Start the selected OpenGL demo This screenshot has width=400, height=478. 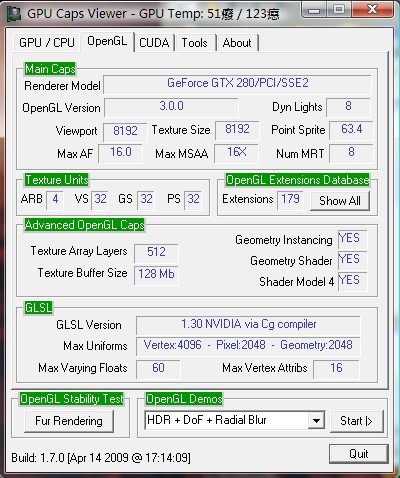[x=356, y=421]
